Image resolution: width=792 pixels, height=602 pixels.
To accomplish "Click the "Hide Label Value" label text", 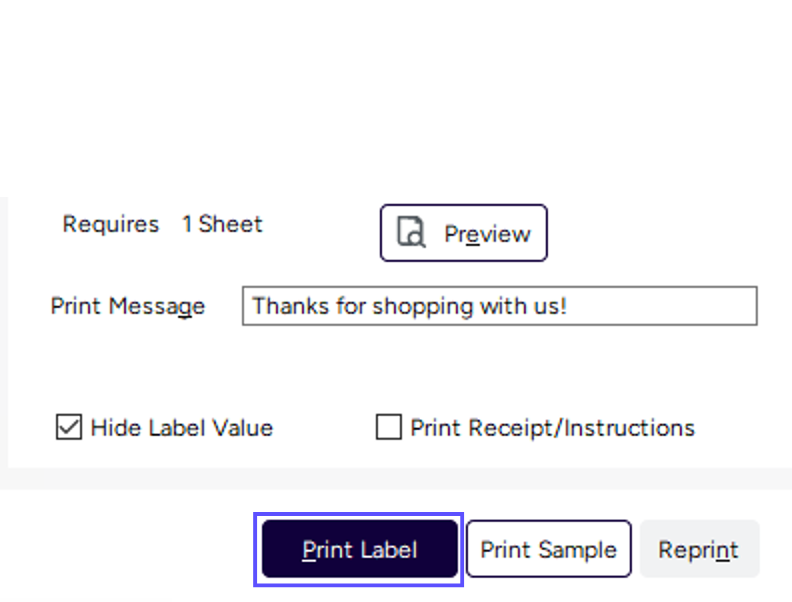I will [181, 428].
